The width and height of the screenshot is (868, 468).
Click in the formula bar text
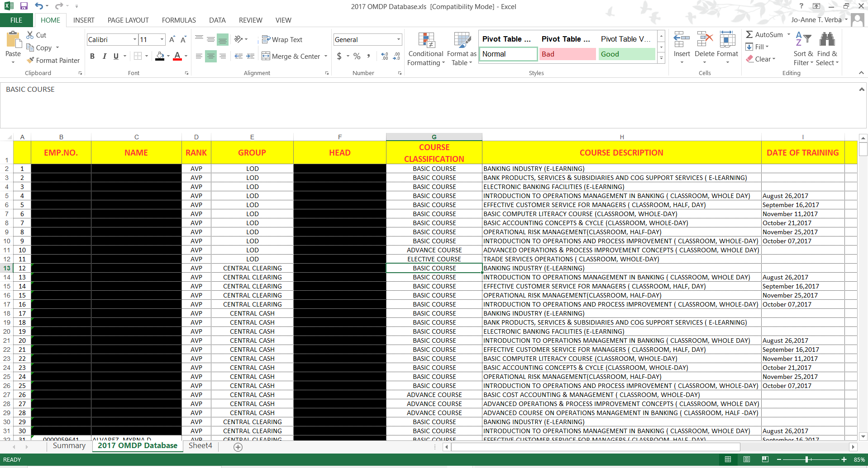(x=30, y=90)
